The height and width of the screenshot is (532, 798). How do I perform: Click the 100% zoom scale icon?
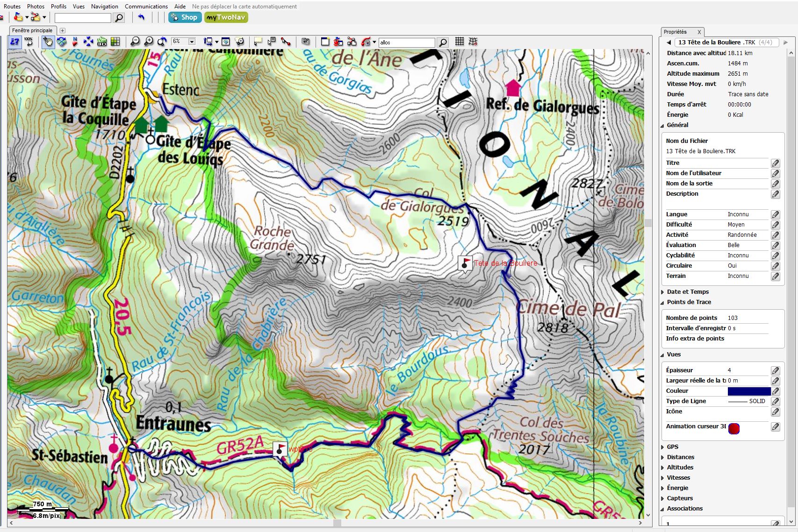(29, 42)
